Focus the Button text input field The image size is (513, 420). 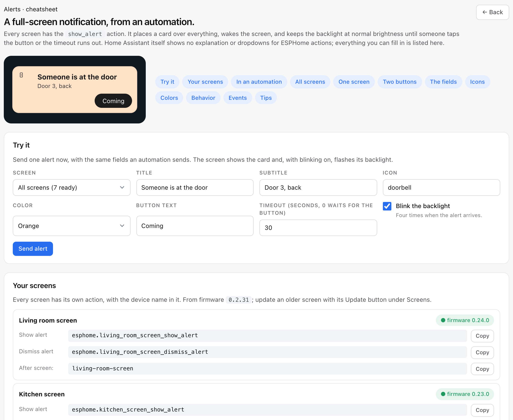(x=195, y=226)
